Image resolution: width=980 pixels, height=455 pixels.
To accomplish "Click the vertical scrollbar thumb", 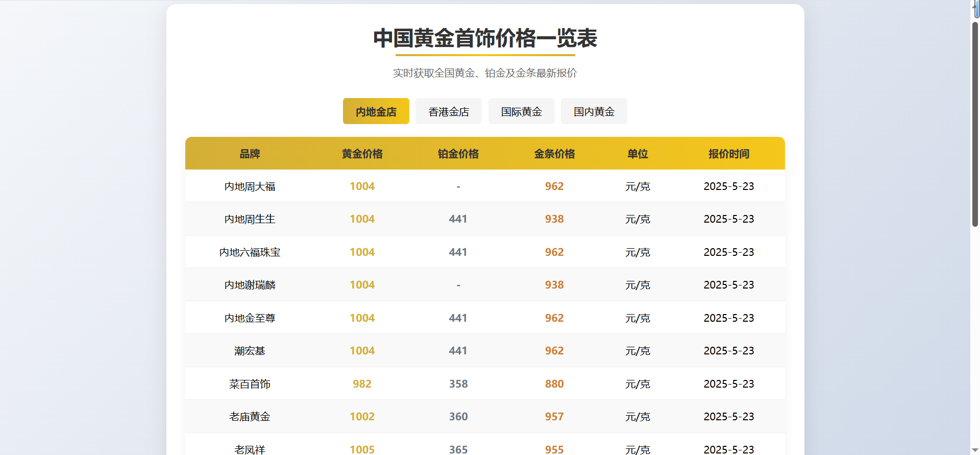I will [975, 123].
